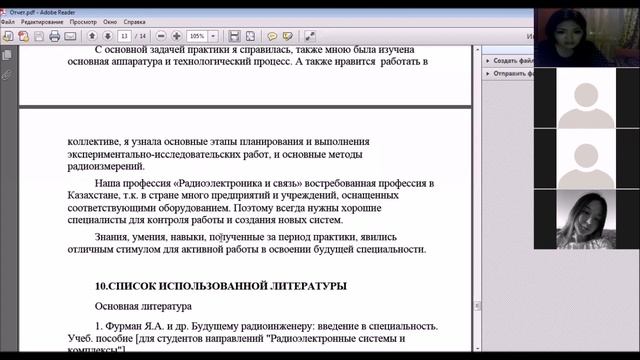Click the lower blank avatar participant tile
This screenshot has width=640, height=360.
587,159
